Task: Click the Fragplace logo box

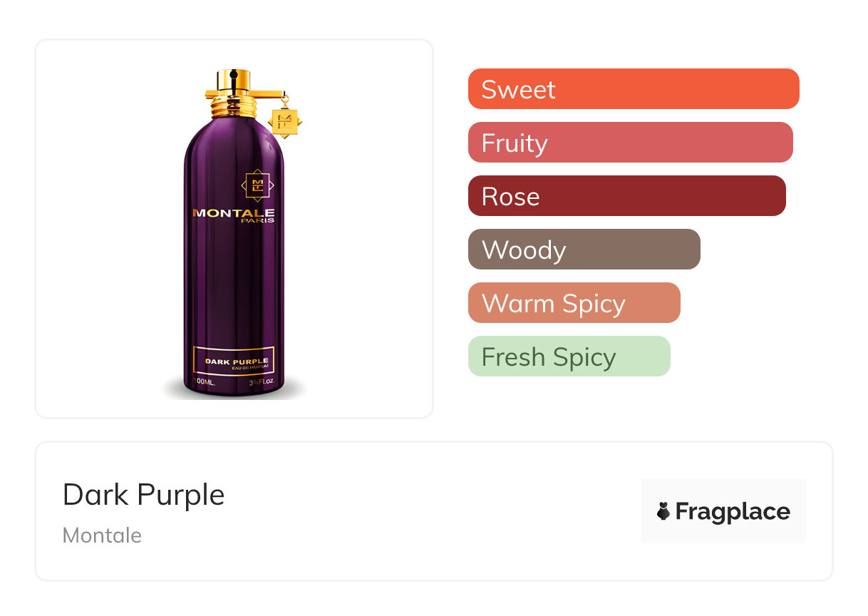Action: click(723, 511)
